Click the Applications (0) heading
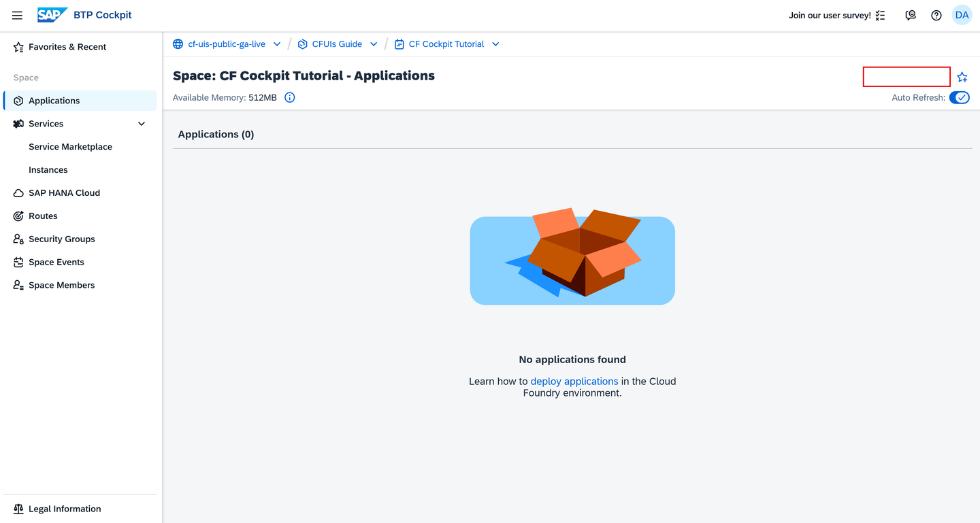Screen dimensions: 980x523 [x=216, y=135]
